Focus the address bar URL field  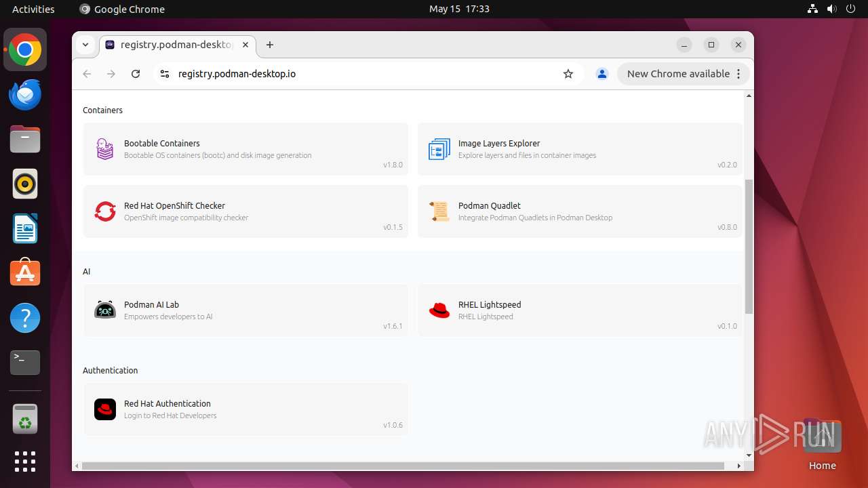point(366,74)
